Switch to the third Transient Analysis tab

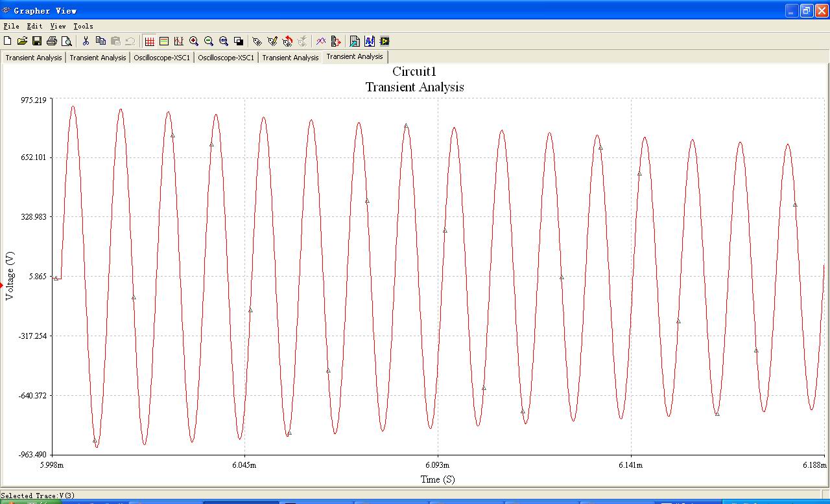click(290, 58)
